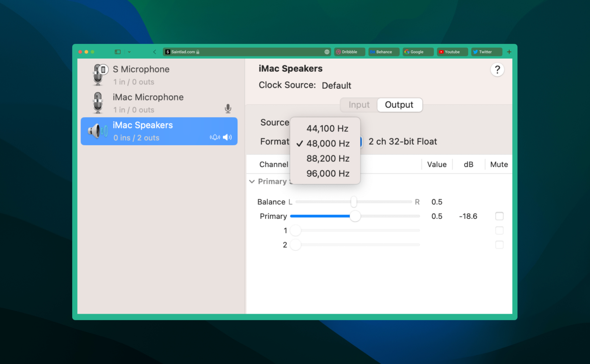Enable mute for channel 2
590x364 pixels.
pyautogui.click(x=499, y=245)
